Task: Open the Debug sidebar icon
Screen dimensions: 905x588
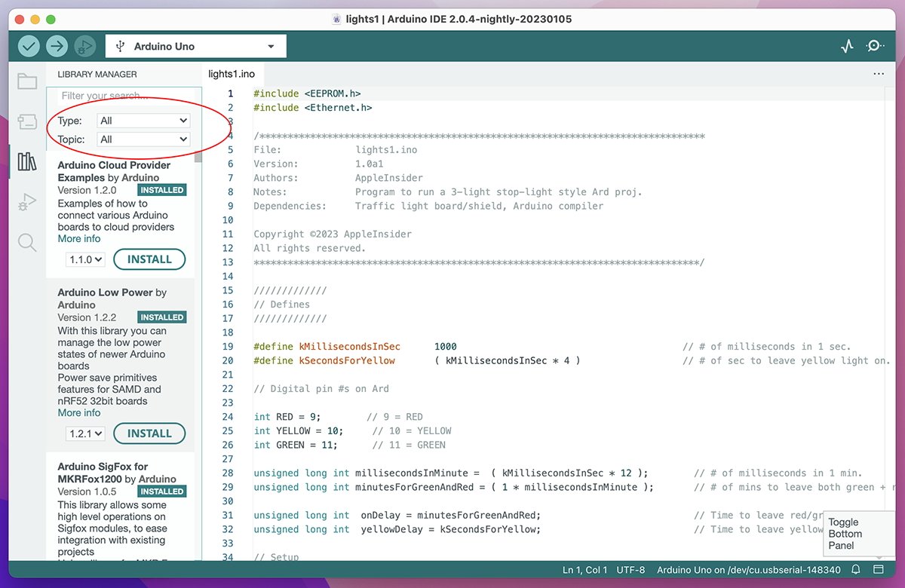Action: click(x=27, y=202)
